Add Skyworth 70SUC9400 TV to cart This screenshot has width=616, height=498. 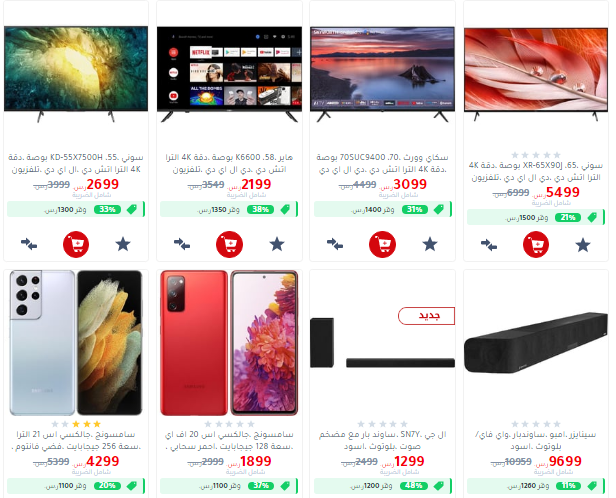tap(382, 244)
